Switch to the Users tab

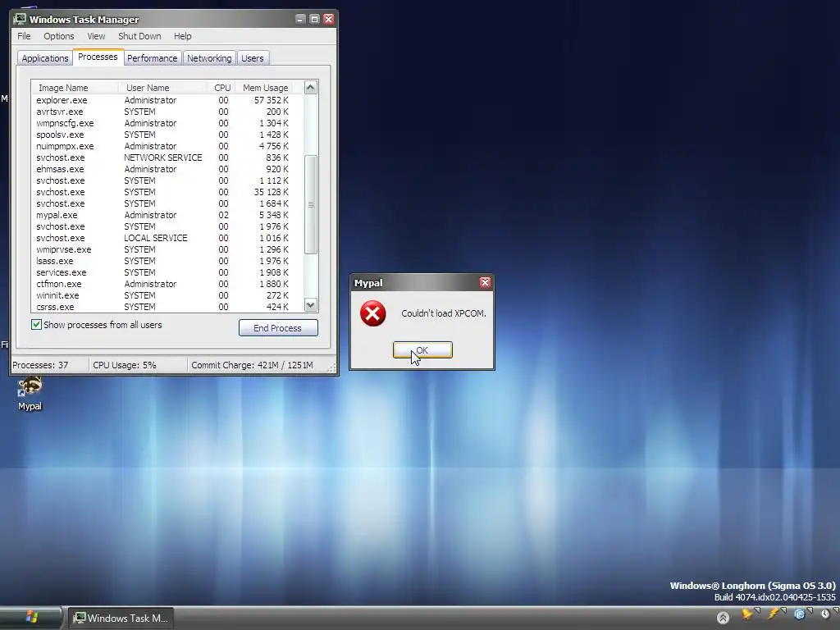tap(253, 58)
